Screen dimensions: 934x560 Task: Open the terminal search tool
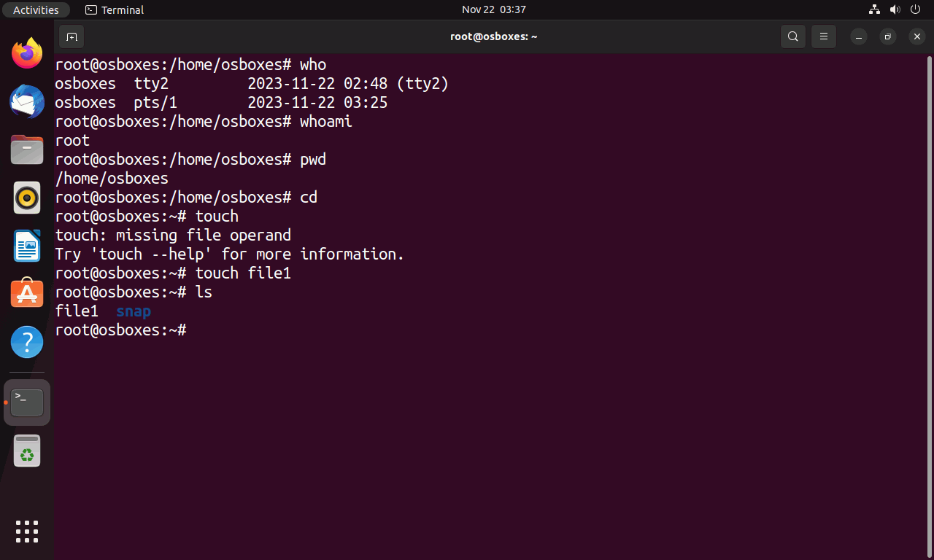pos(793,36)
